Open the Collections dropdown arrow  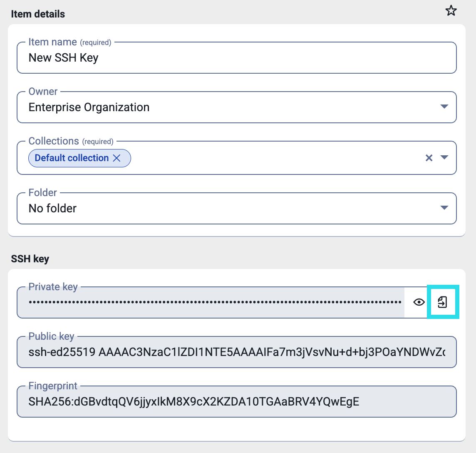444,158
